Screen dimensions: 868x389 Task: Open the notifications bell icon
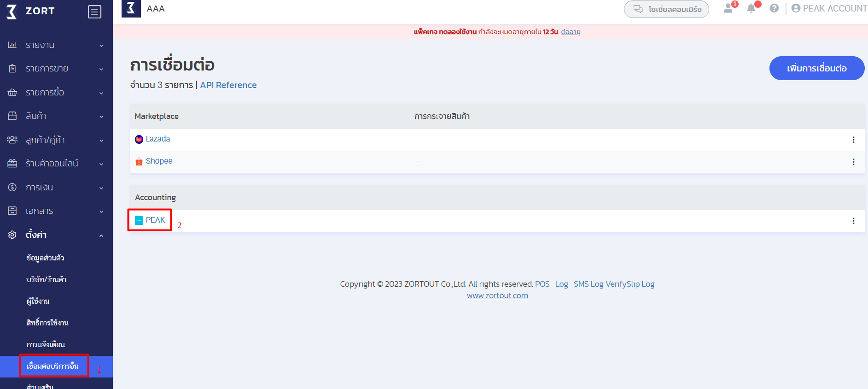click(751, 8)
